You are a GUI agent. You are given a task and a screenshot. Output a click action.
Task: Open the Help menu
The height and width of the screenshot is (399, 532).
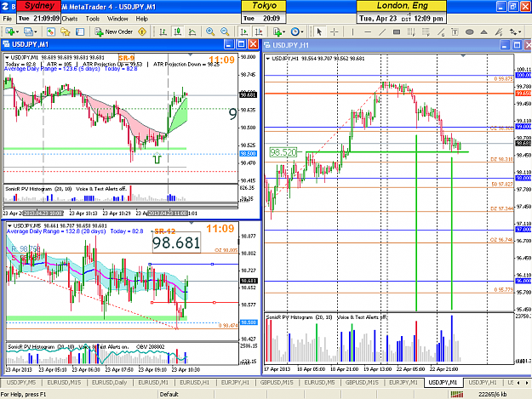[x=142, y=19]
